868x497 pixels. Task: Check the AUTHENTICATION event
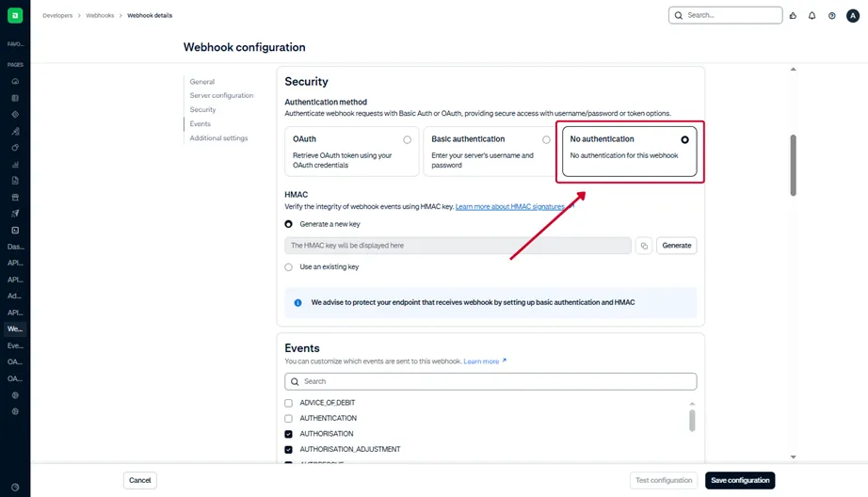coord(288,419)
